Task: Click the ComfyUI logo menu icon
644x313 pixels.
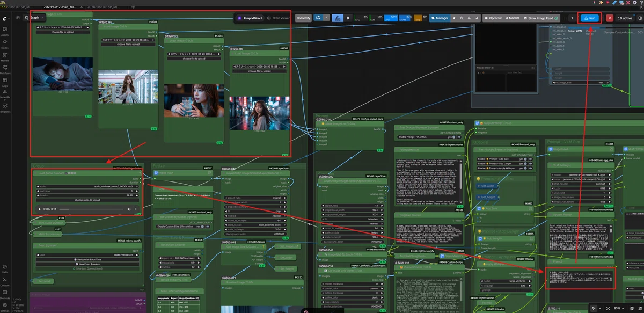Action: tap(5, 18)
